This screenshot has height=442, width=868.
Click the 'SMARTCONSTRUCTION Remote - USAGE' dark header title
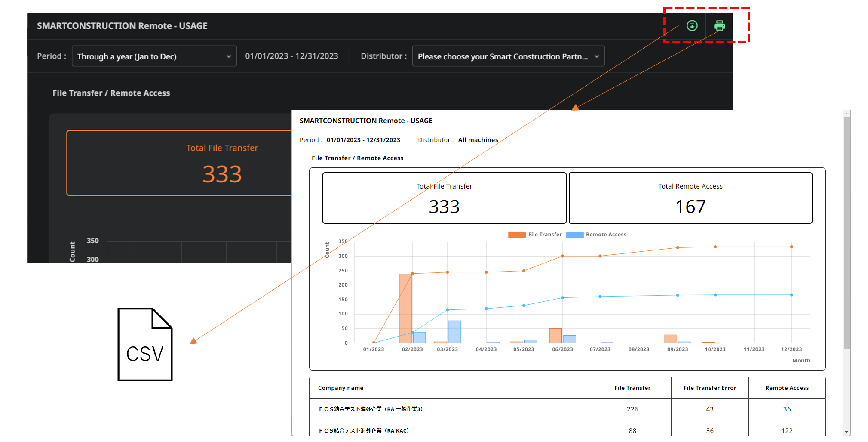[x=122, y=26]
